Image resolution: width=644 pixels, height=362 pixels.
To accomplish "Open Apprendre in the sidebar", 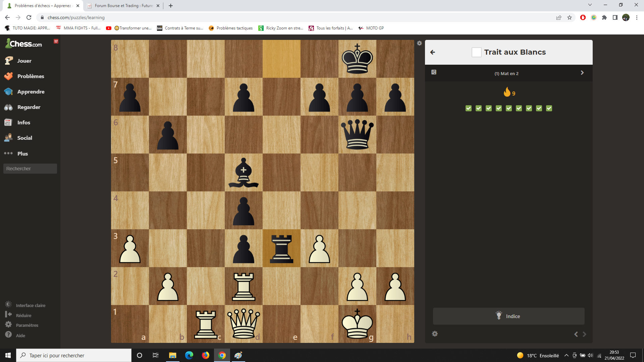I will [x=31, y=92].
